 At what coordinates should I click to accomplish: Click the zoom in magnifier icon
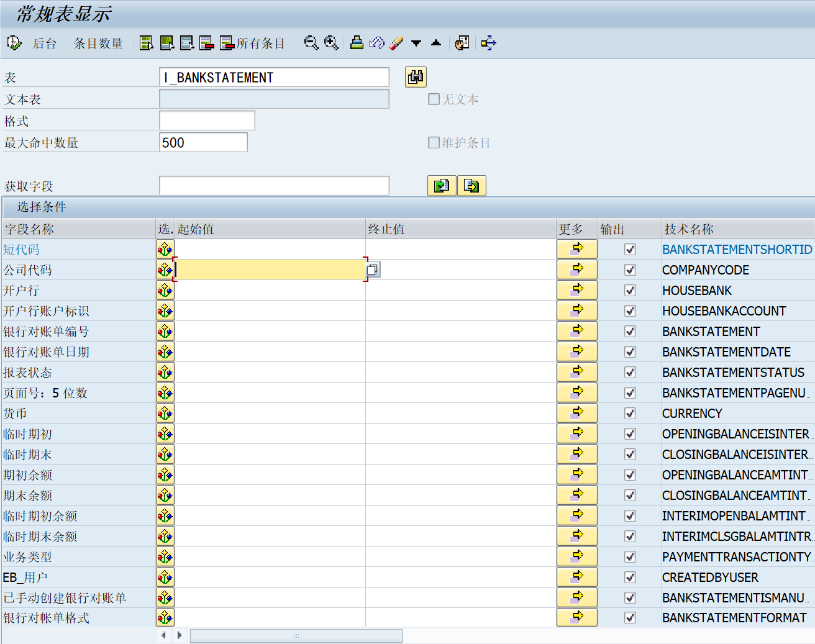tap(331, 43)
